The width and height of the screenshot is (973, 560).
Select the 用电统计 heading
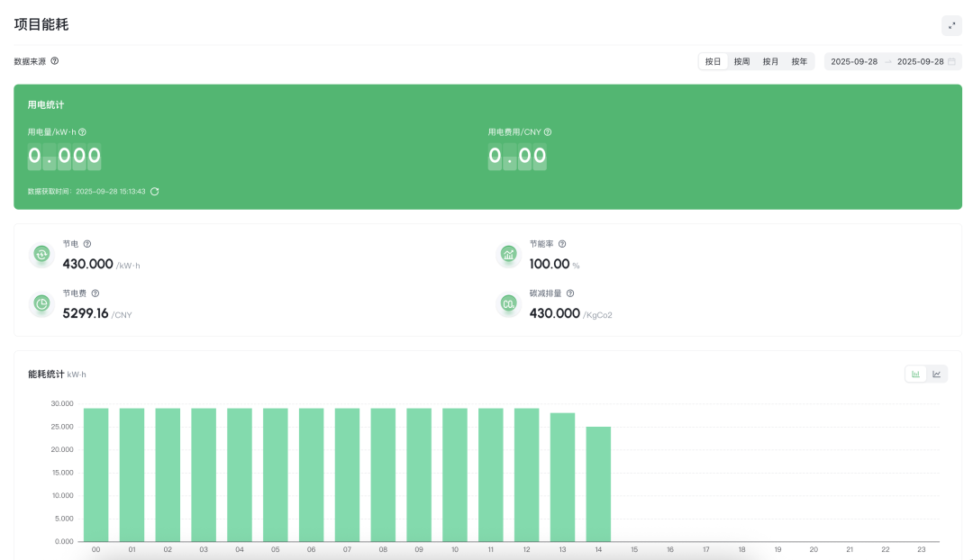click(46, 104)
